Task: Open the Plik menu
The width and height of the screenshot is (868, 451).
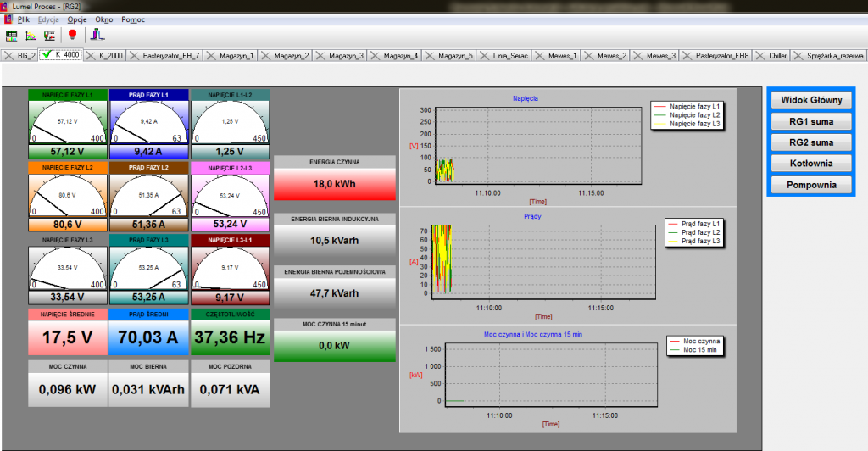Action: point(23,19)
